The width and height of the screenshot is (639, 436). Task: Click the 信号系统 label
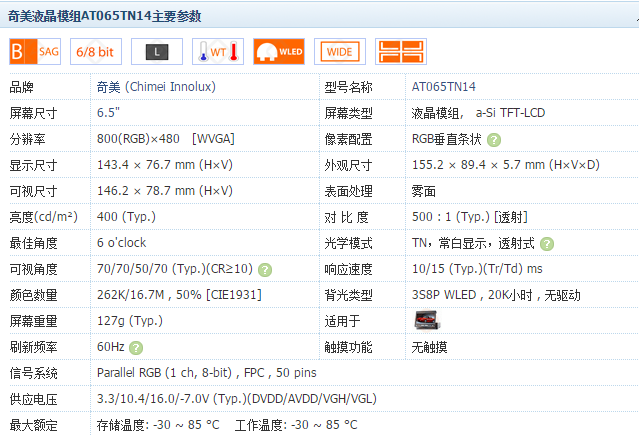pos(33,373)
